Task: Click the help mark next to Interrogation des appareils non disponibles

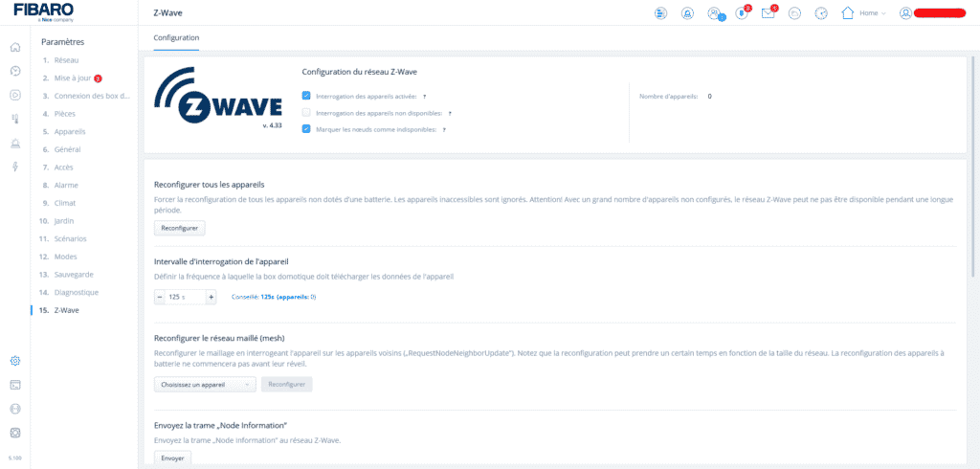Action: [x=450, y=114]
